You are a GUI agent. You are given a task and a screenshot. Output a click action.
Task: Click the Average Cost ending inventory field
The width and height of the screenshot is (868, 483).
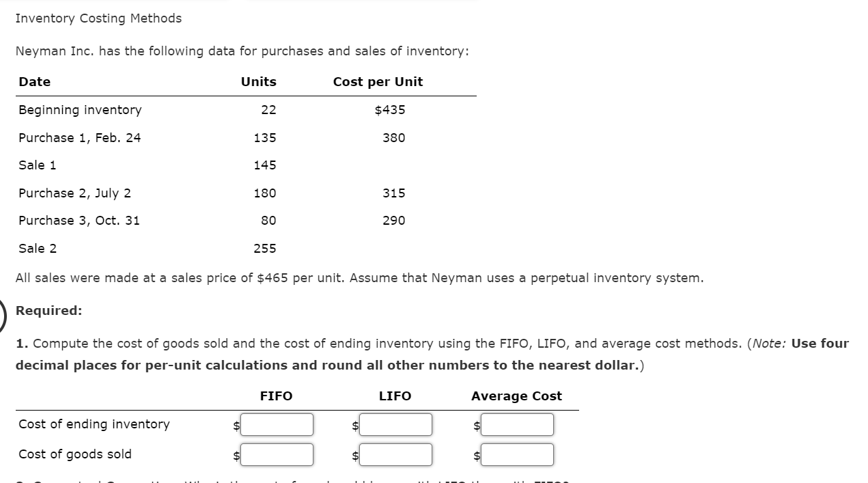517,424
